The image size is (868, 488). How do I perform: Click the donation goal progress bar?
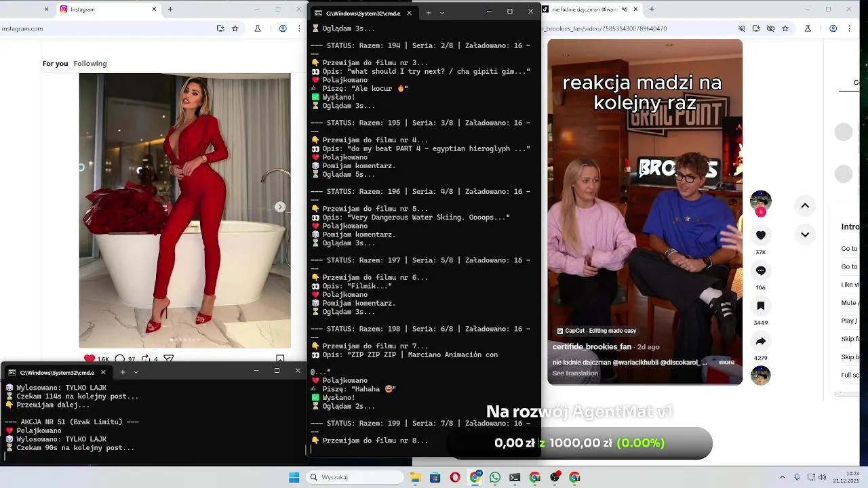coord(580,443)
